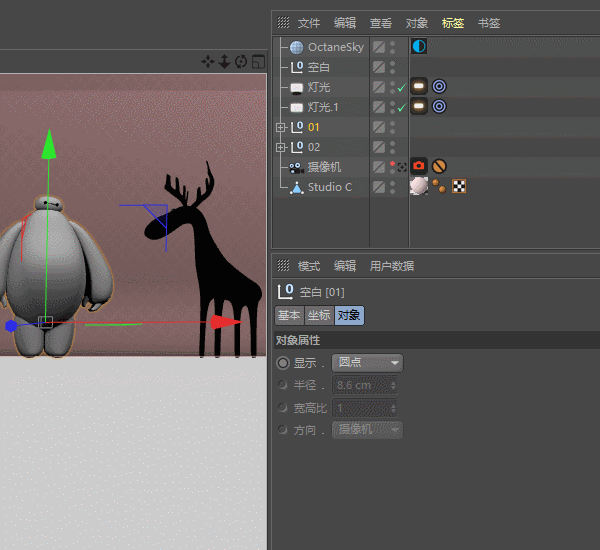Open the 模式 menu in attribute manager
This screenshot has width=600, height=550.
tap(309, 266)
